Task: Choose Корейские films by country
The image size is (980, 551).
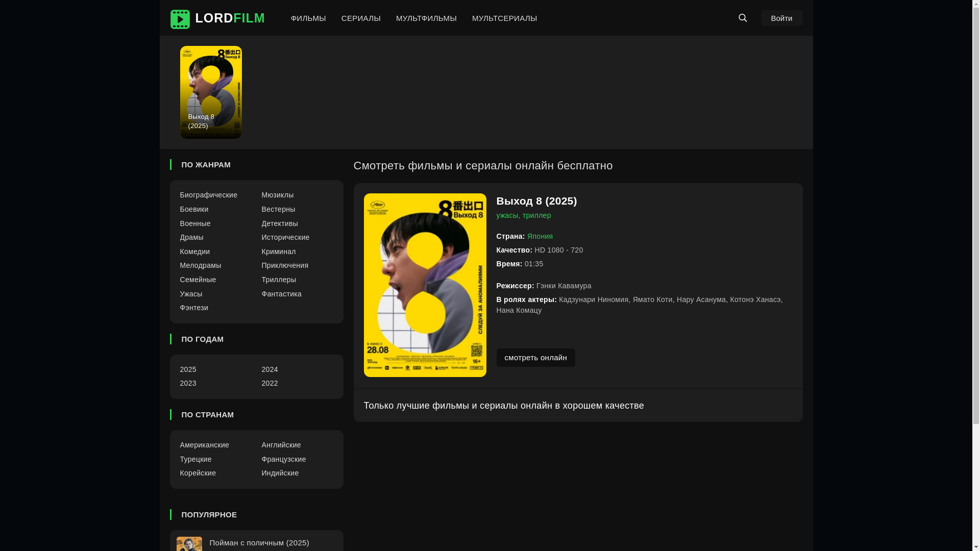Action: [198, 473]
